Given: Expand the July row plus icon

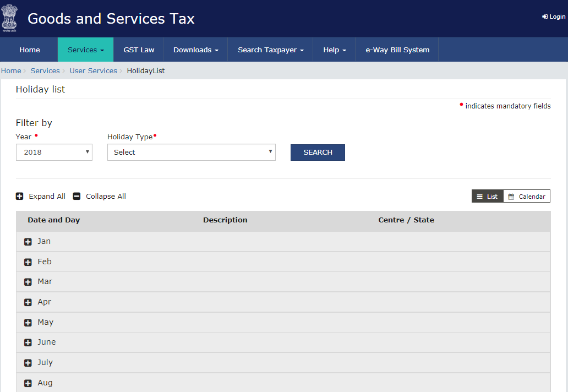Looking at the screenshot, I should [x=28, y=363].
